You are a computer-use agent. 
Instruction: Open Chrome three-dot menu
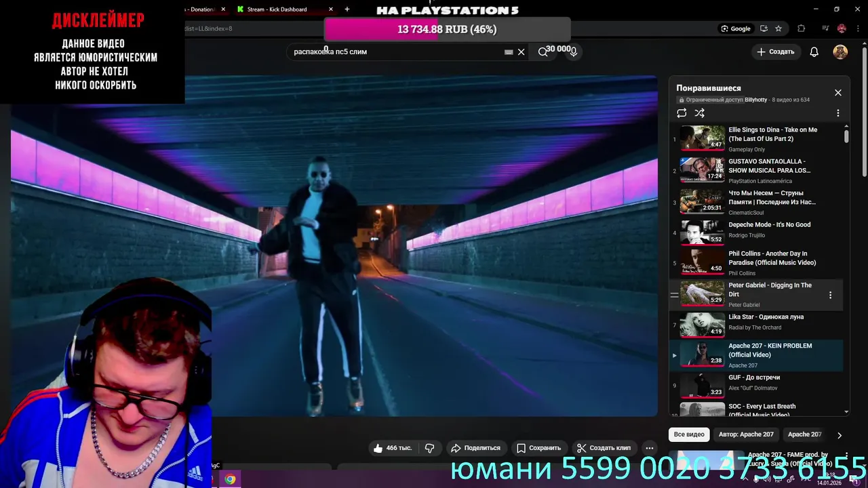coord(857,28)
